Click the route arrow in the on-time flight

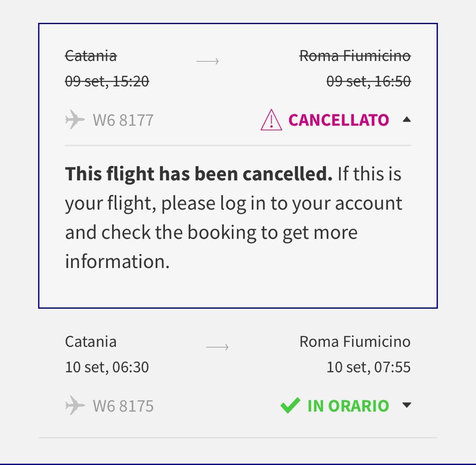click(217, 347)
